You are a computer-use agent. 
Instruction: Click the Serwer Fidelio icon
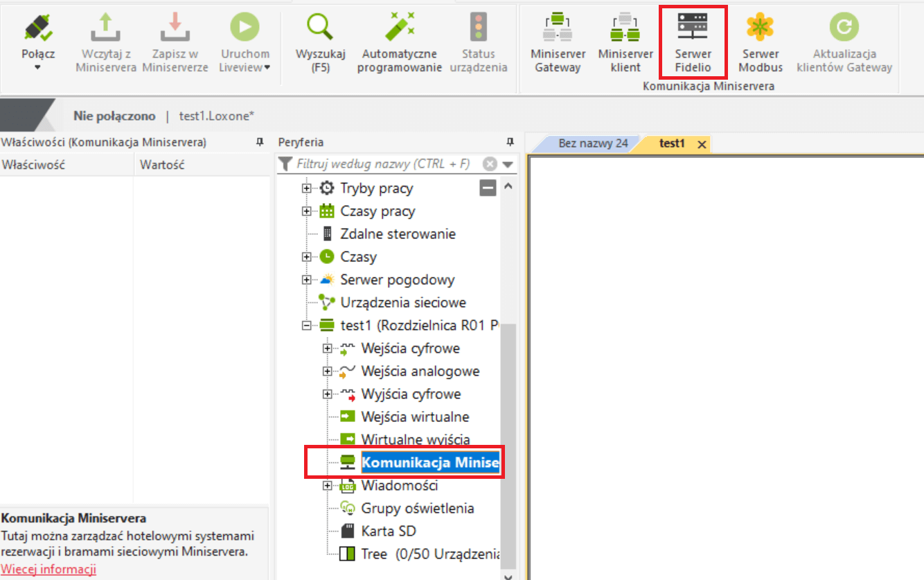tap(693, 29)
